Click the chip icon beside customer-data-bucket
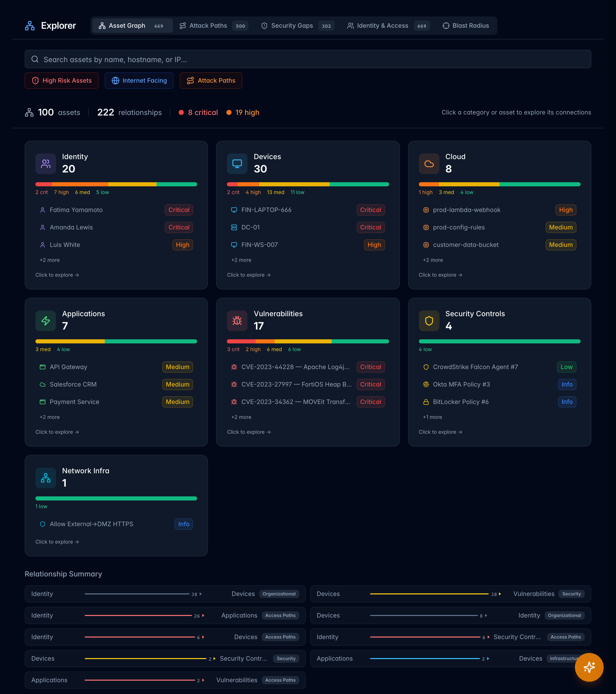 pyautogui.click(x=426, y=245)
